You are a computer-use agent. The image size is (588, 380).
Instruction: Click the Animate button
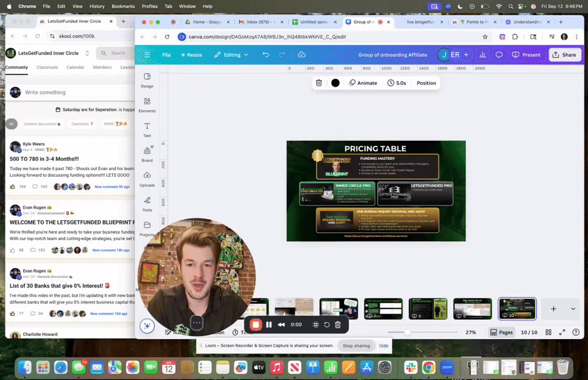coord(363,83)
